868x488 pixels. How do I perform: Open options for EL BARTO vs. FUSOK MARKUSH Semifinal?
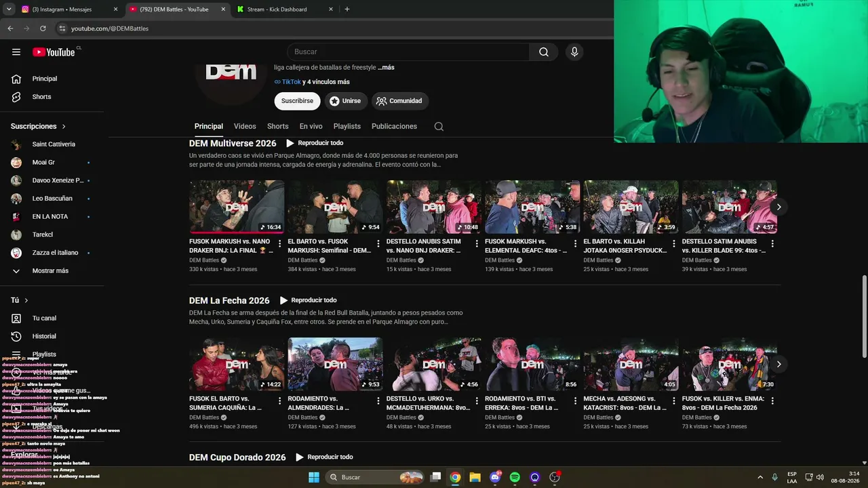click(378, 244)
